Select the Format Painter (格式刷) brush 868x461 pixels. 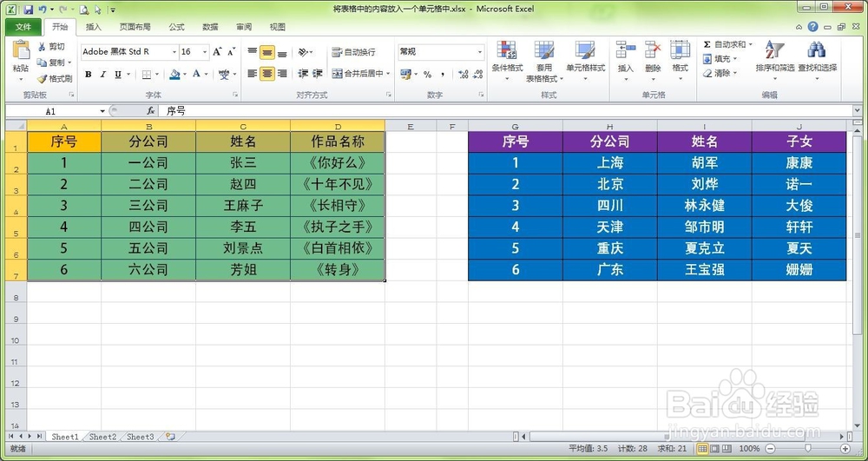tap(42, 79)
